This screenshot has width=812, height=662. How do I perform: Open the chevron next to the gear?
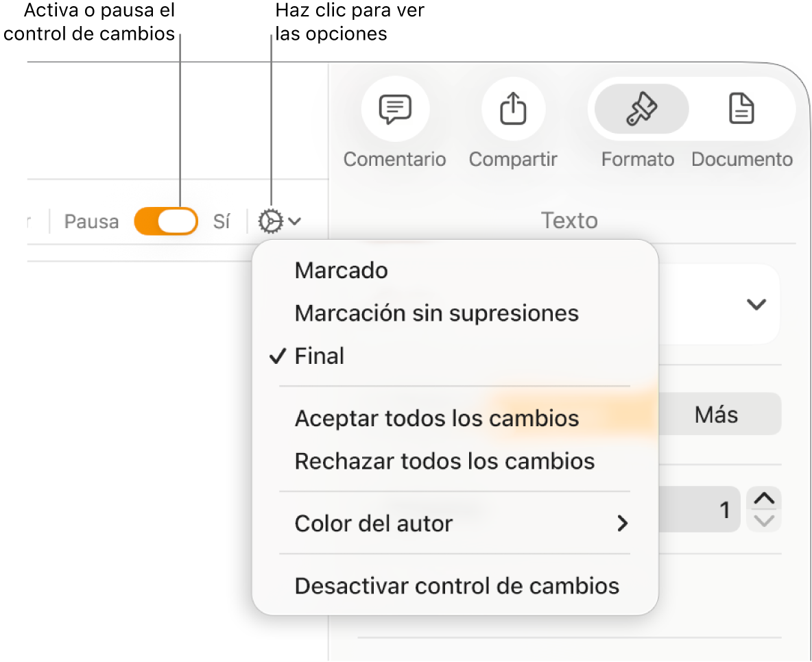pyautogui.click(x=295, y=221)
